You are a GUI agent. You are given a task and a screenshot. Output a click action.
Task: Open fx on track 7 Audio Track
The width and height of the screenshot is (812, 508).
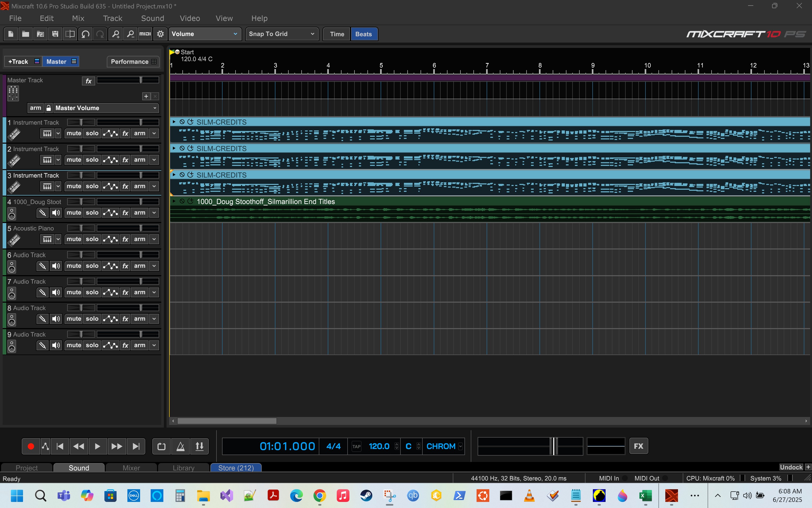pyautogui.click(x=126, y=292)
